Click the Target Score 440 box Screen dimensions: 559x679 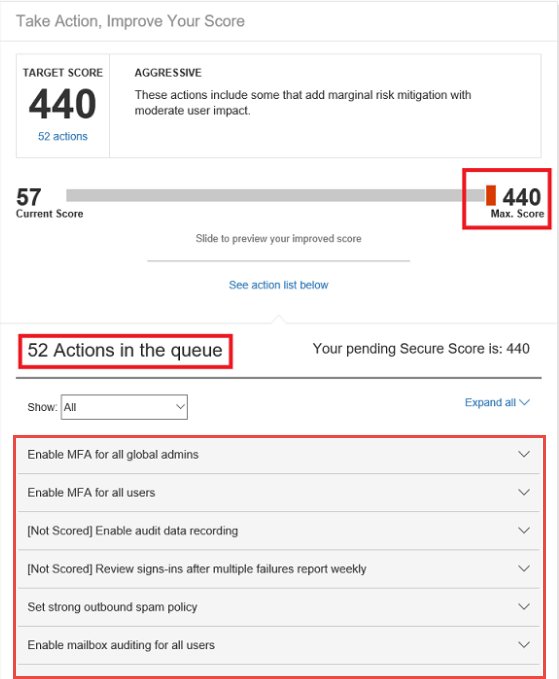click(x=63, y=106)
